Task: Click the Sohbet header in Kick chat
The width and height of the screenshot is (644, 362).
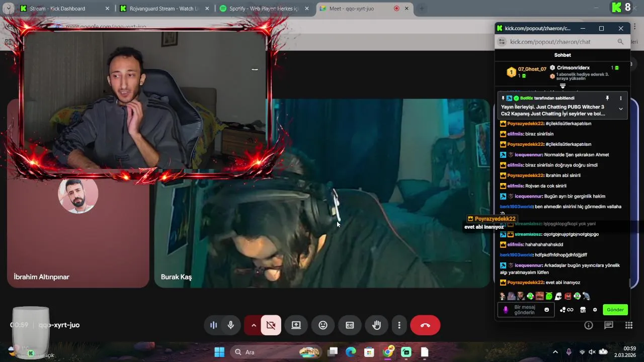Action: [562, 55]
